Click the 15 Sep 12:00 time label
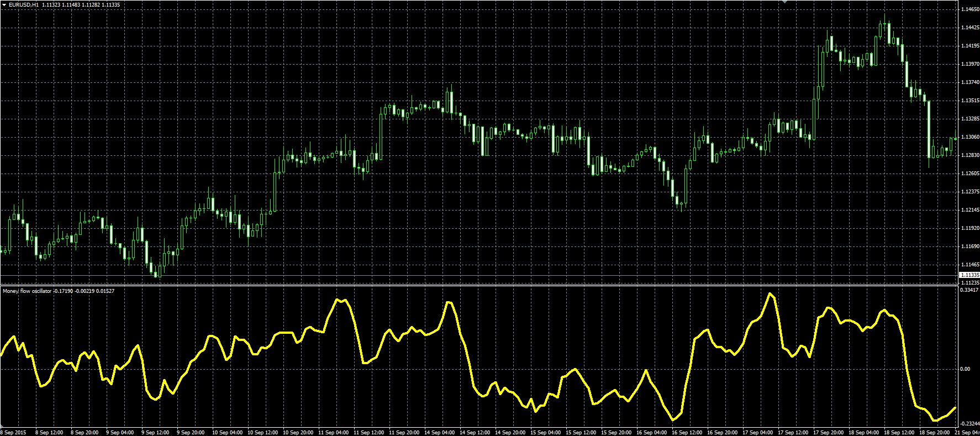 [x=581, y=433]
